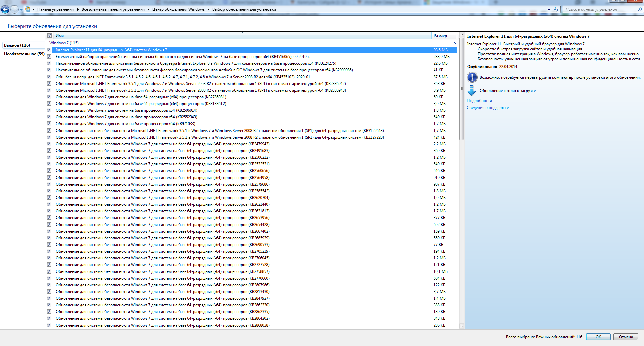The width and height of the screenshot is (644, 346).
Task: Expand arrow after Панель управления breadcrumb
Action: click(x=78, y=9)
